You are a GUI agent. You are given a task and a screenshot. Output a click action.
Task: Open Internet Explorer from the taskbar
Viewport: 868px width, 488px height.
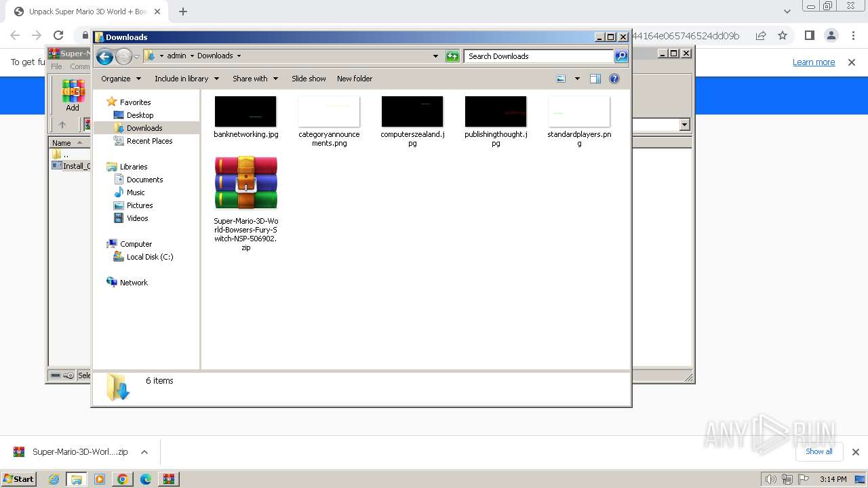click(x=54, y=479)
